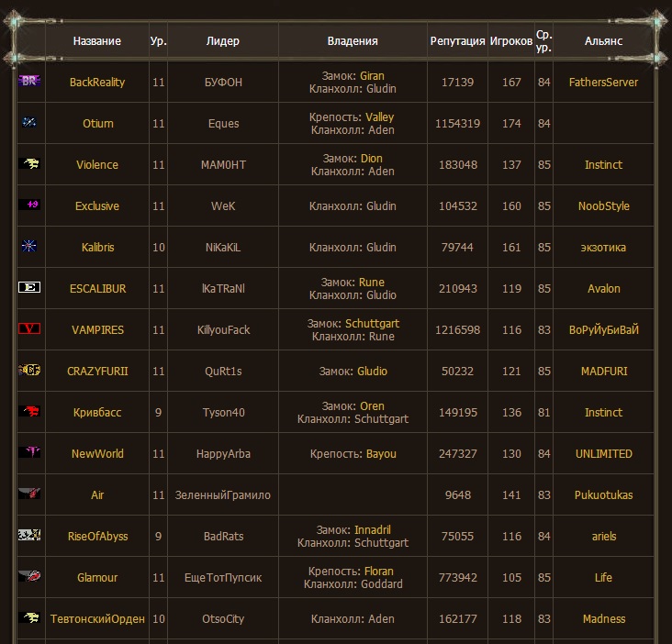Sort by the Игроков column header
The height and width of the screenshot is (644, 672).
511,41
